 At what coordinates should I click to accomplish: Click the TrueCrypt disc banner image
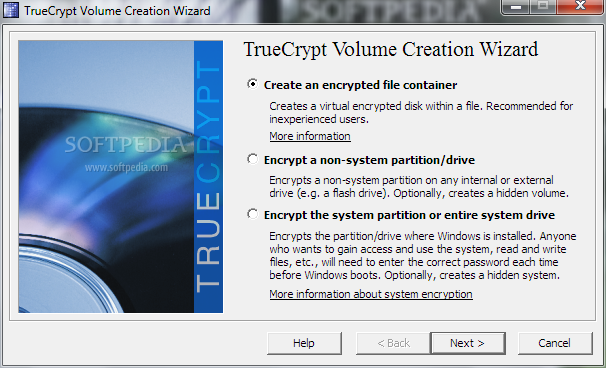(121, 177)
